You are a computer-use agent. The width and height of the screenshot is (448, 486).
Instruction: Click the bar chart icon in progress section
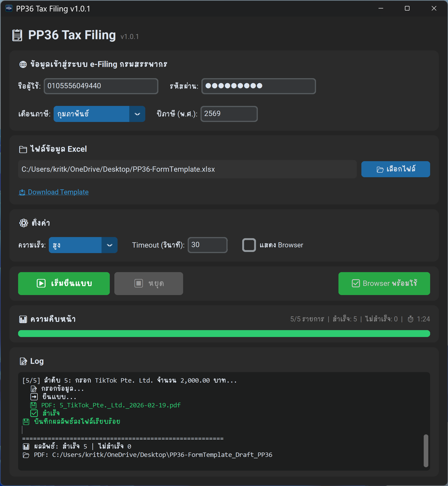23,319
